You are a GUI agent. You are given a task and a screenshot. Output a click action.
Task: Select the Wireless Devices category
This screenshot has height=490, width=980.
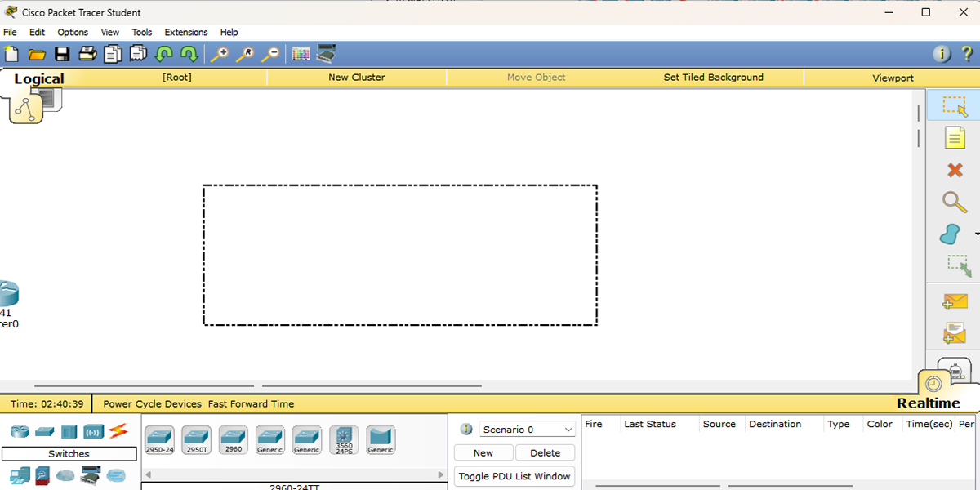(x=93, y=431)
